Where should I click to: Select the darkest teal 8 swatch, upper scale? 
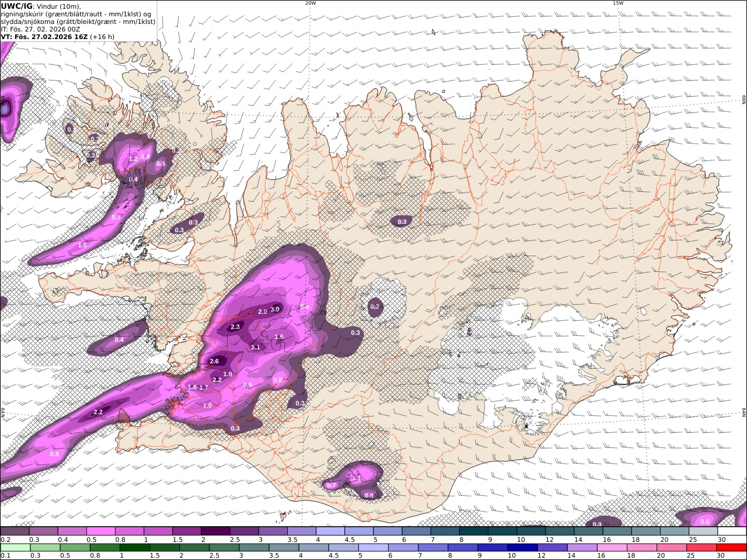pyautogui.click(x=473, y=531)
